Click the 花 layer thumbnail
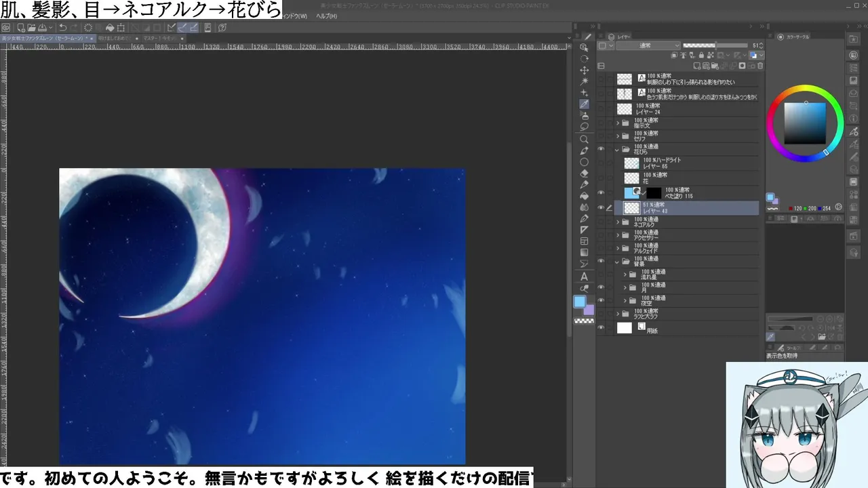The height and width of the screenshot is (488, 868). click(631, 178)
